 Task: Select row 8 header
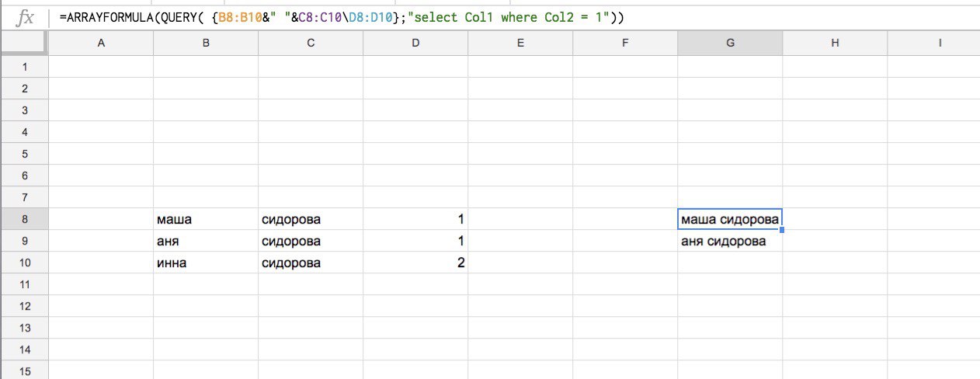[24, 220]
